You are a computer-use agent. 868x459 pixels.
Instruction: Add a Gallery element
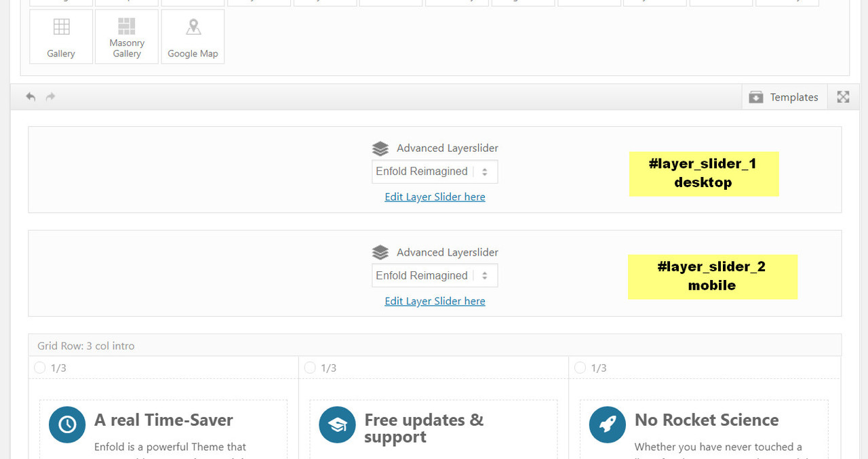61,37
